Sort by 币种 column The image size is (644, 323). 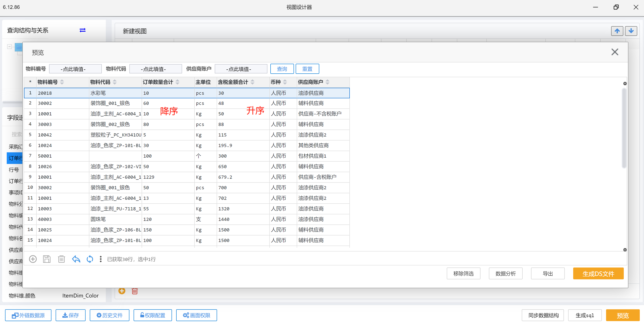point(285,82)
